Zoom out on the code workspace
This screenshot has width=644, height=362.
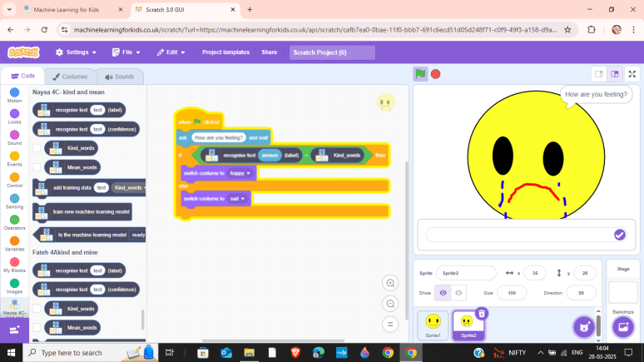389,305
